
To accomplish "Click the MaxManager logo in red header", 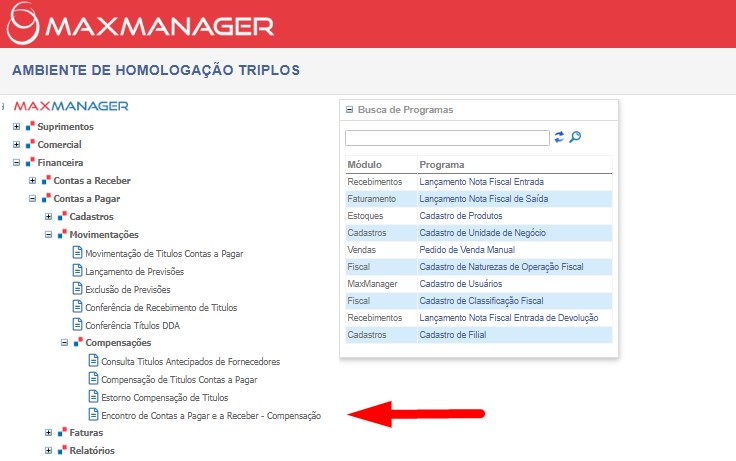I will point(140,23).
